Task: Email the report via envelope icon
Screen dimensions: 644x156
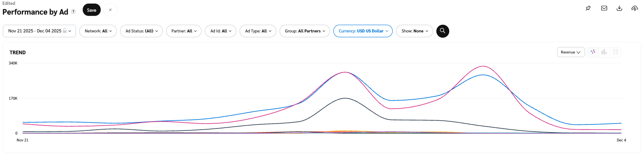Action: [x=604, y=8]
